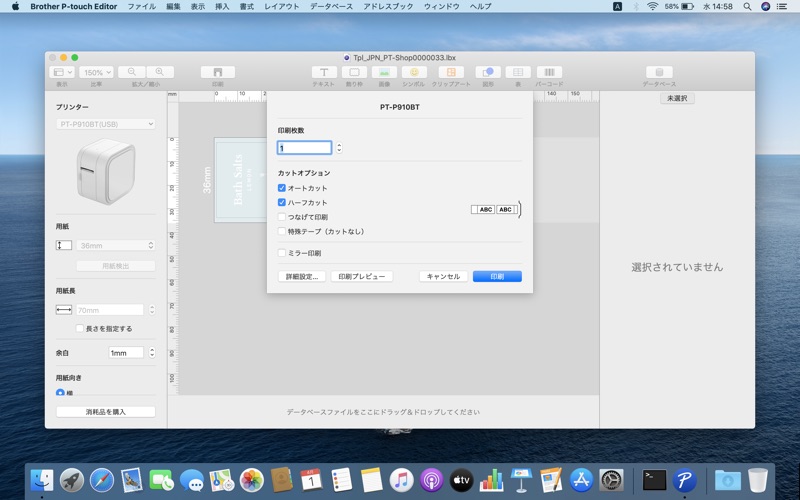Image resolution: width=800 pixels, height=500 pixels.
Task: Open the 挿入 menu
Action: click(x=222, y=7)
